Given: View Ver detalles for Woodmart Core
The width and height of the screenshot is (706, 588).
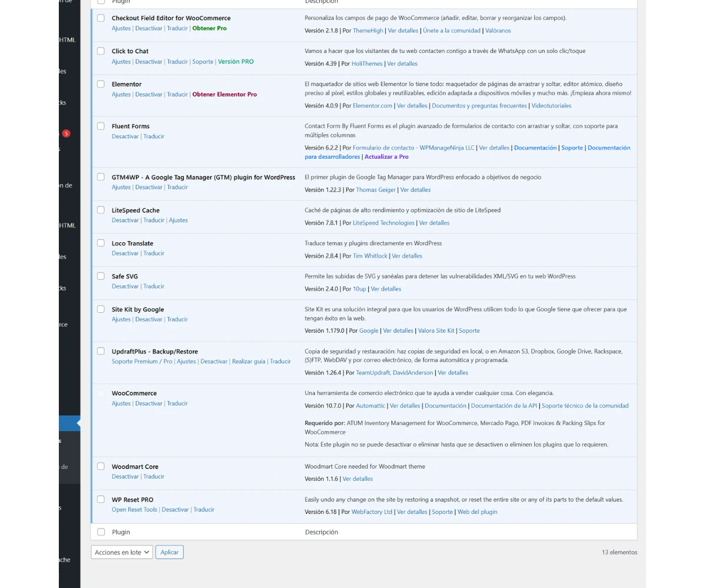Looking at the screenshot, I should [358, 479].
